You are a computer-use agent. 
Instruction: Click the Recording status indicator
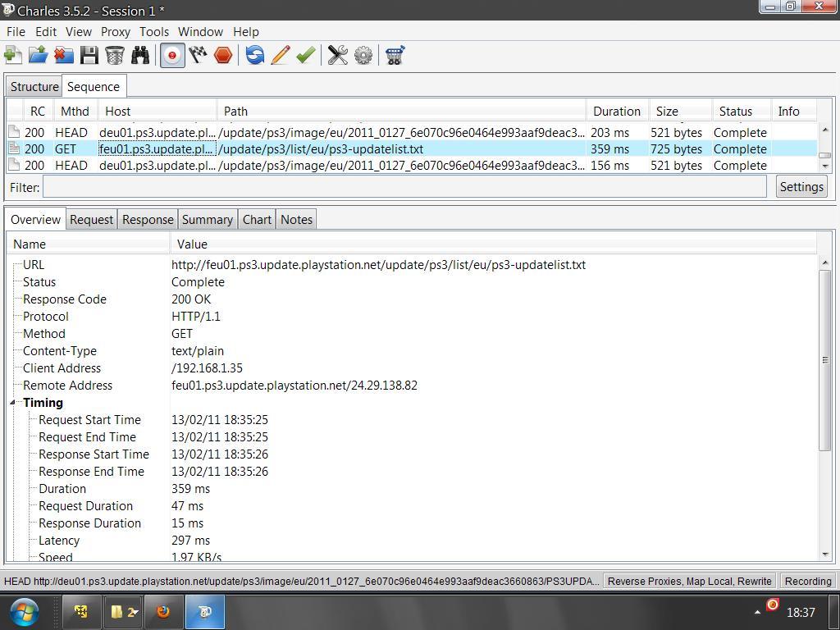pyautogui.click(x=807, y=581)
